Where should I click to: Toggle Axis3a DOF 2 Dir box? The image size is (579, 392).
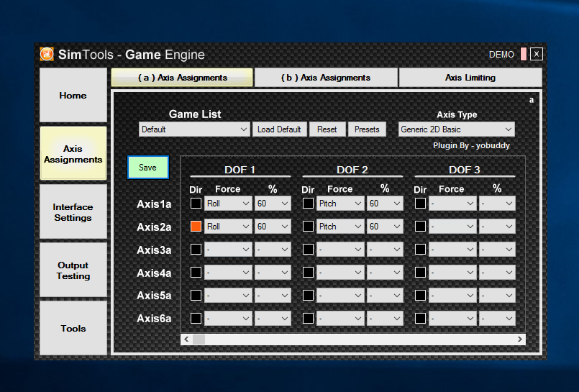pos(308,249)
